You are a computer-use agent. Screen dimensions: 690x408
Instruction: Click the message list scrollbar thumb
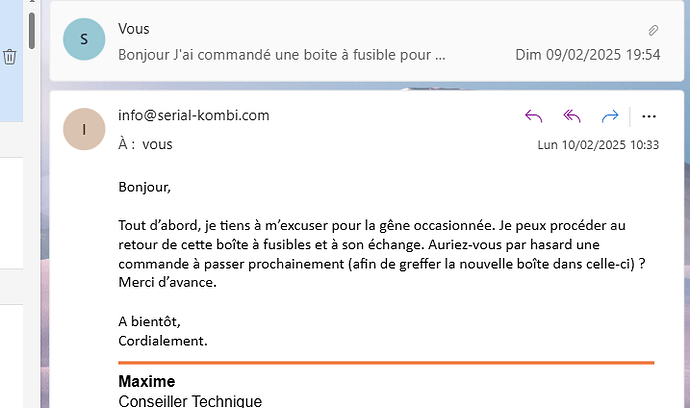(32, 31)
